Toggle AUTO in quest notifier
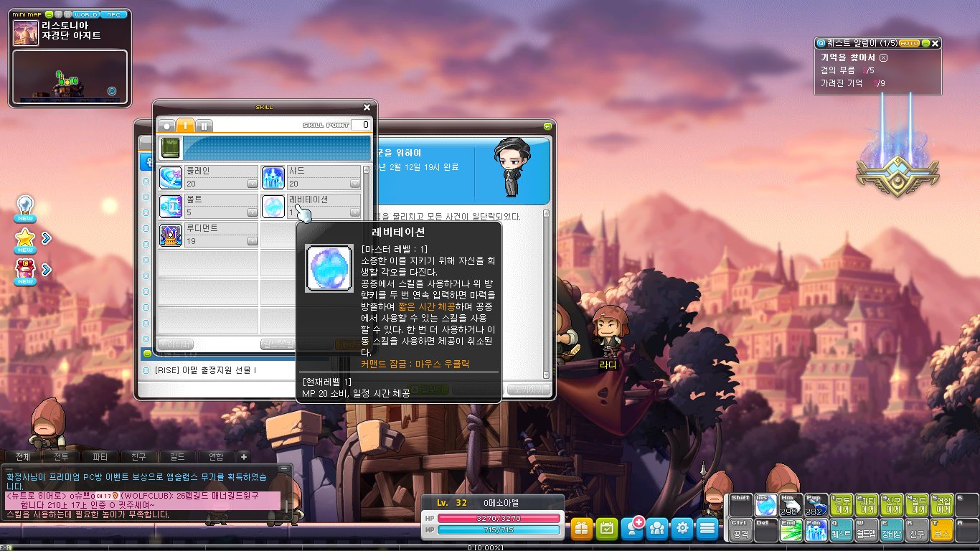 908,43
